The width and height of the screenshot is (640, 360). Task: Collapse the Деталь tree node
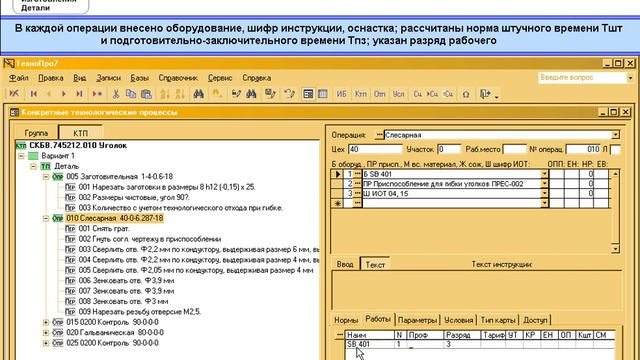(x=34, y=167)
